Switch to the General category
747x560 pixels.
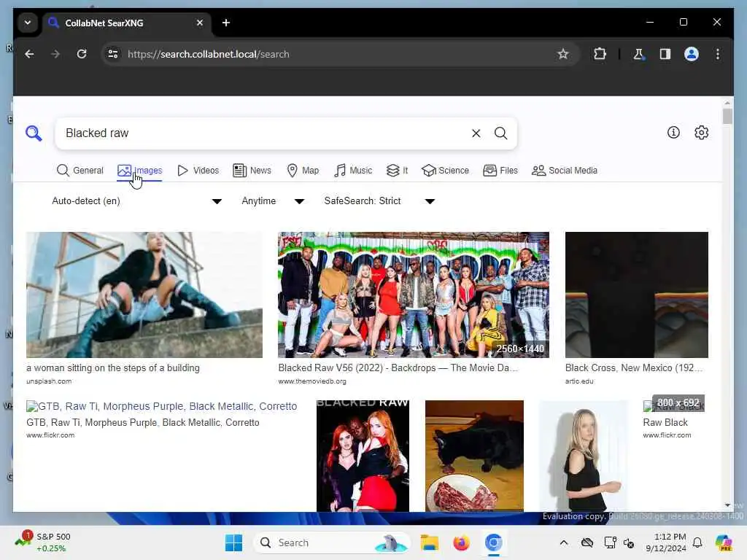click(x=80, y=171)
